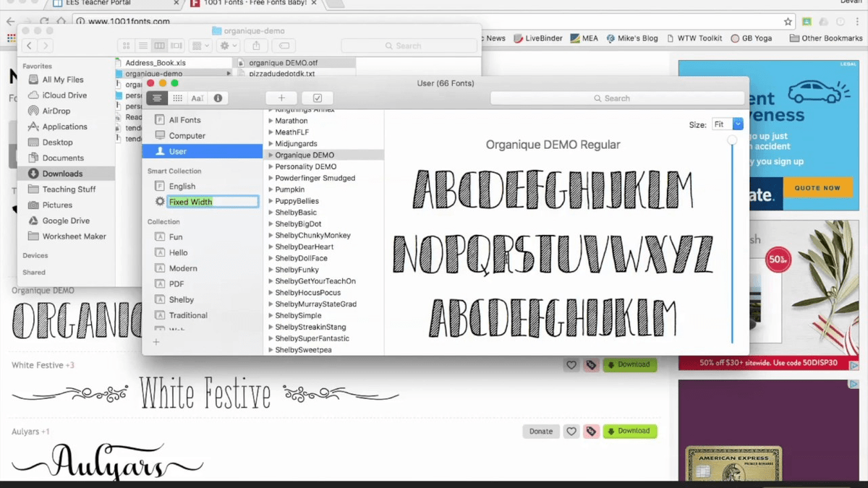The width and height of the screenshot is (868, 488).
Task: Open AirDrop in Finder sidebar
Action: tap(56, 111)
